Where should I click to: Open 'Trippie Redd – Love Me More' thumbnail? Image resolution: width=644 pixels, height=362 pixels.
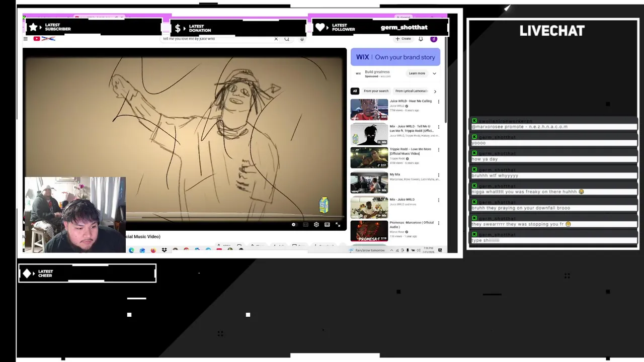369,158
